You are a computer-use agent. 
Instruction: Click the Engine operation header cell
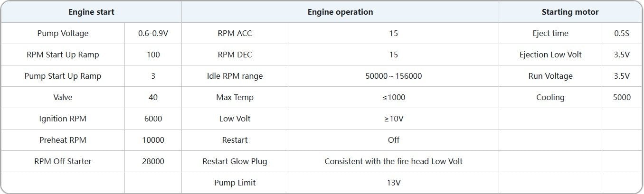tap(340, 12)
